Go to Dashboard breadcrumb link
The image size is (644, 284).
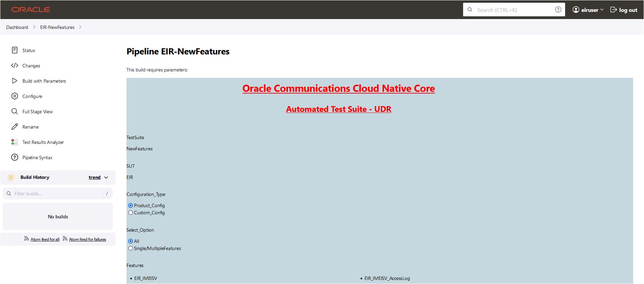click(x=17, y=27)
